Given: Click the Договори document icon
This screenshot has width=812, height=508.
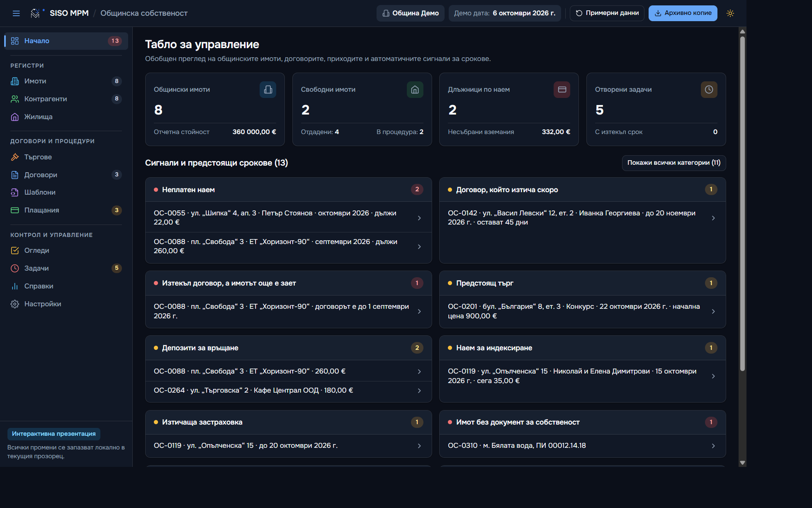Looking at the screenshot, I should (x=15, y=175).
